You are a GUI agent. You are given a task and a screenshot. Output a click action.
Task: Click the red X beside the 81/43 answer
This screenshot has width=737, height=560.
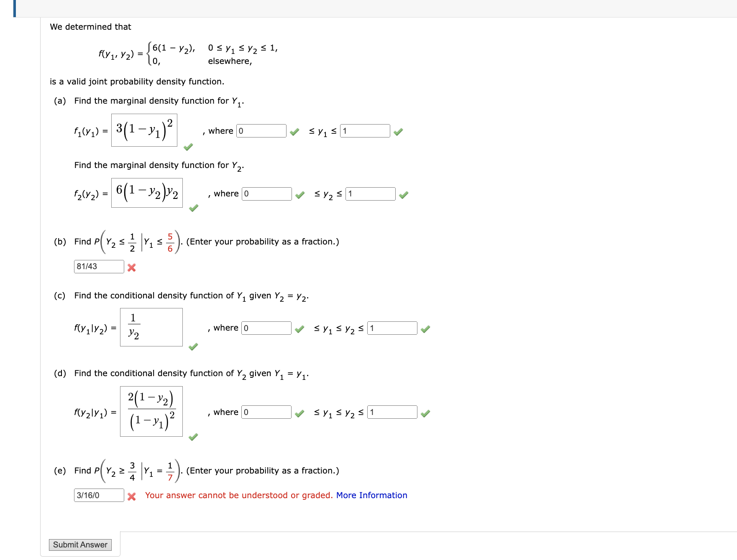[131, 267]
